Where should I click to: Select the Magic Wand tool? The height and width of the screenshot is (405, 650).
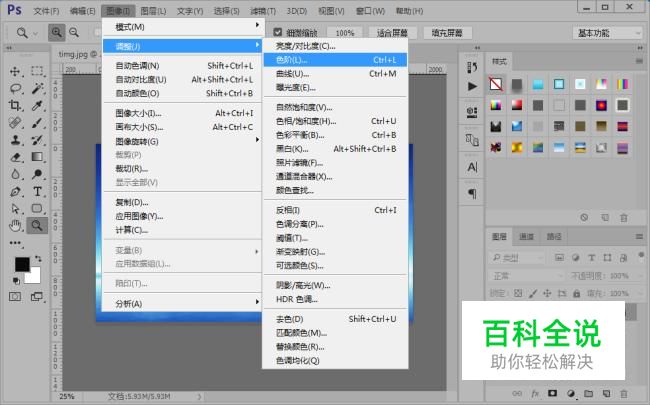tap(38, 88)
